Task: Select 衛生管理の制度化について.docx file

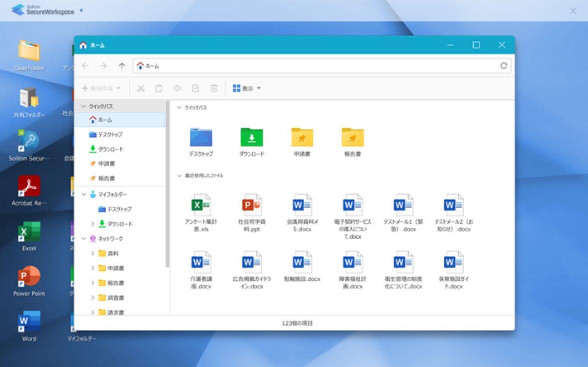Action: [403, 270]
